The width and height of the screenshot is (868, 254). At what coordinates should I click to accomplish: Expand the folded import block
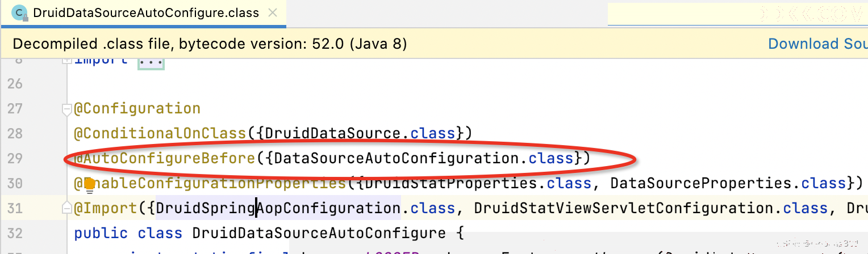67,59
